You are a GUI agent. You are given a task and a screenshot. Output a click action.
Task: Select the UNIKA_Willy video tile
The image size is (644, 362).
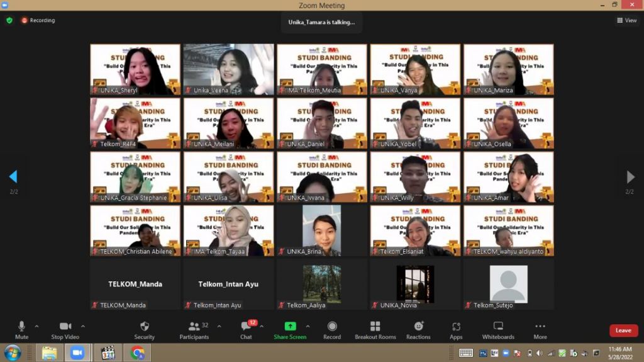tap(415, 177)
